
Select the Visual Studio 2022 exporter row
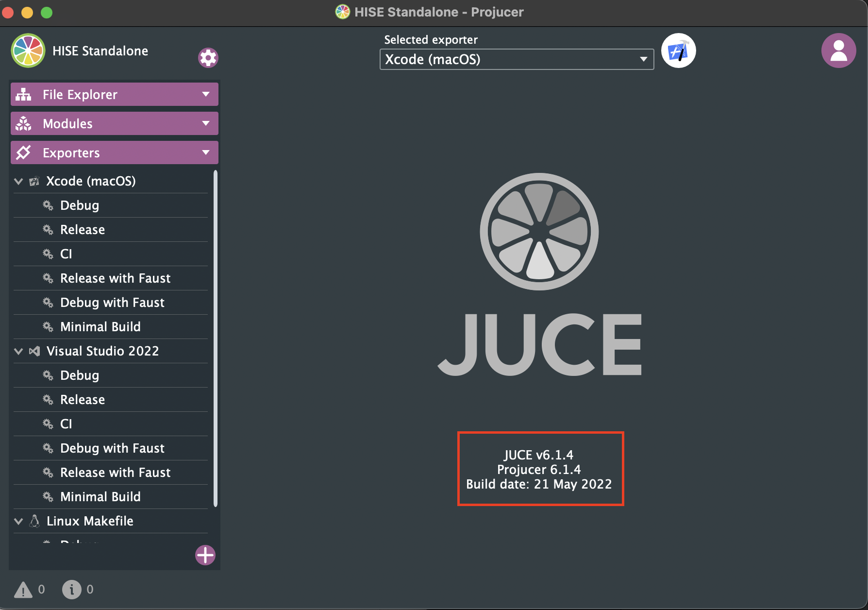(111, 351)
